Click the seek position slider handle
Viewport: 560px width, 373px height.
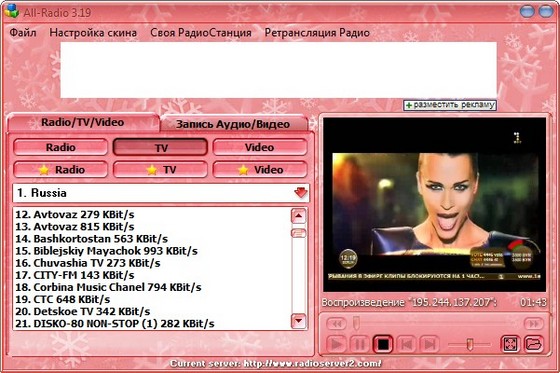356,324
